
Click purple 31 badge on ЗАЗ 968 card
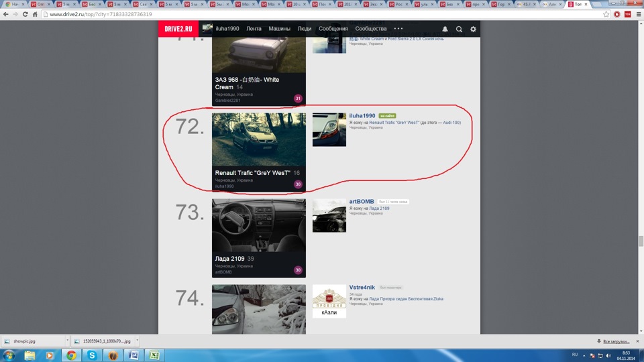point(298,99)
